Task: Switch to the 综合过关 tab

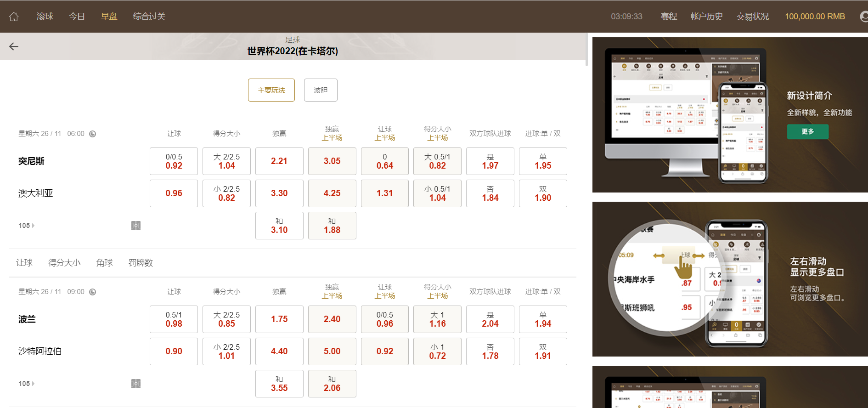Action: pyautogui.click(x=149, y=17)
